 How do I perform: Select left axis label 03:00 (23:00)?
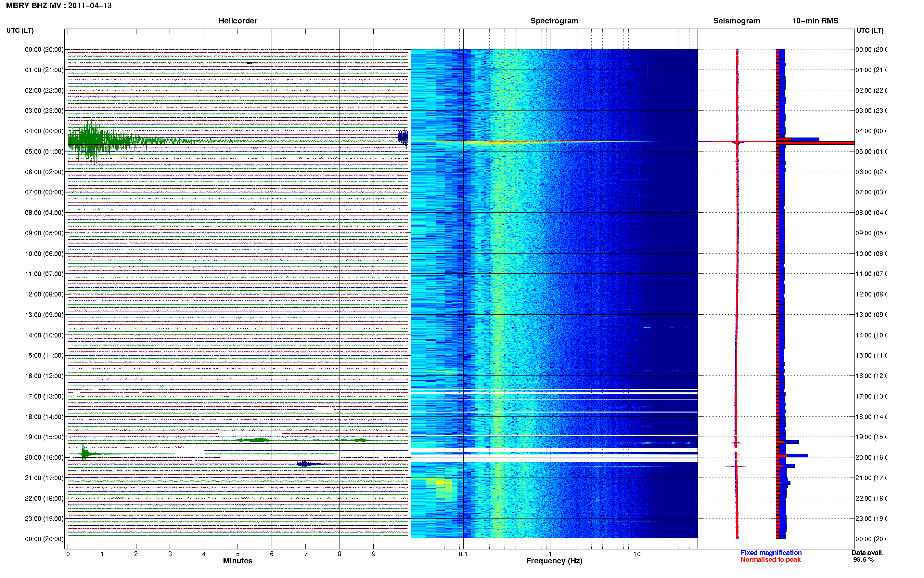click(x=44, y=111)
